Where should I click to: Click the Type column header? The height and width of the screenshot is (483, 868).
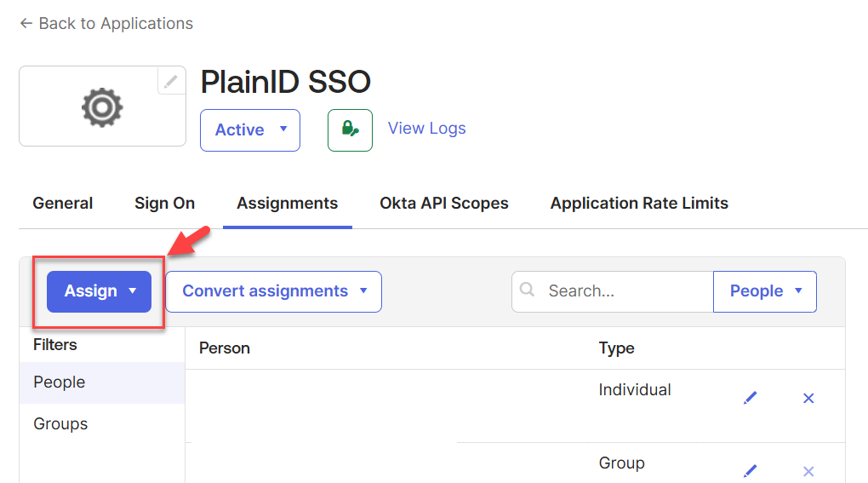click(616, 348)
